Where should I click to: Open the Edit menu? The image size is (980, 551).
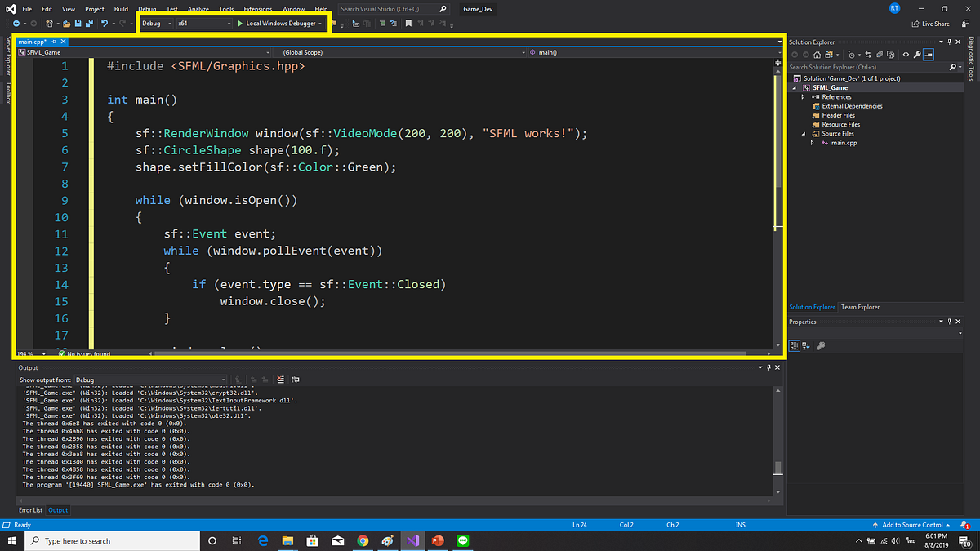click(x=47, y=9)
